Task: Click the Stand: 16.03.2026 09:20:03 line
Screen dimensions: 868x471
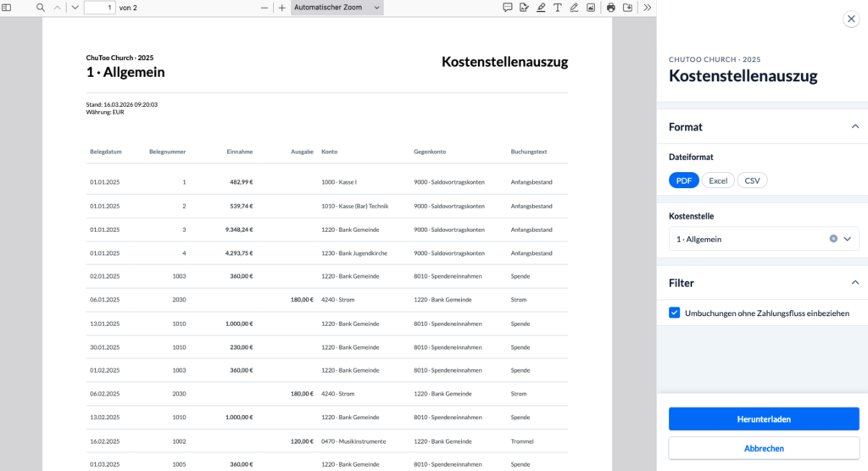Action: [122, 104]
